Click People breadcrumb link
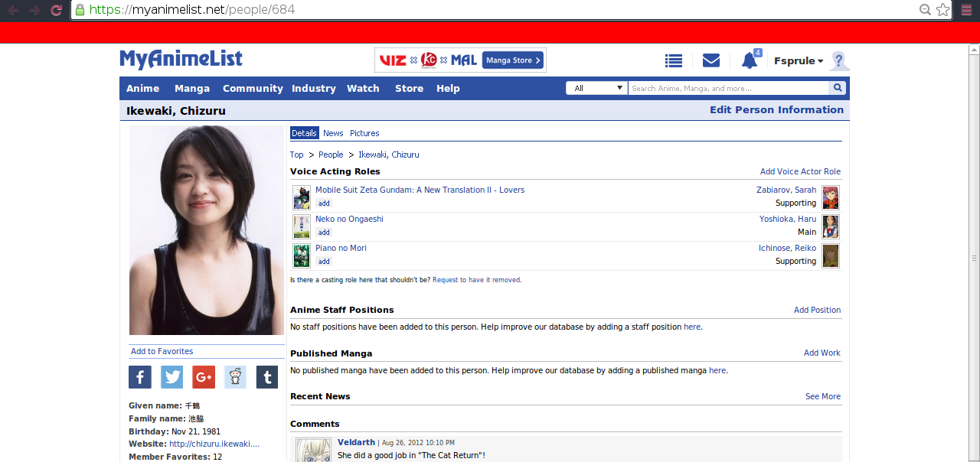The image size is (980, 462). coord(331,155)
